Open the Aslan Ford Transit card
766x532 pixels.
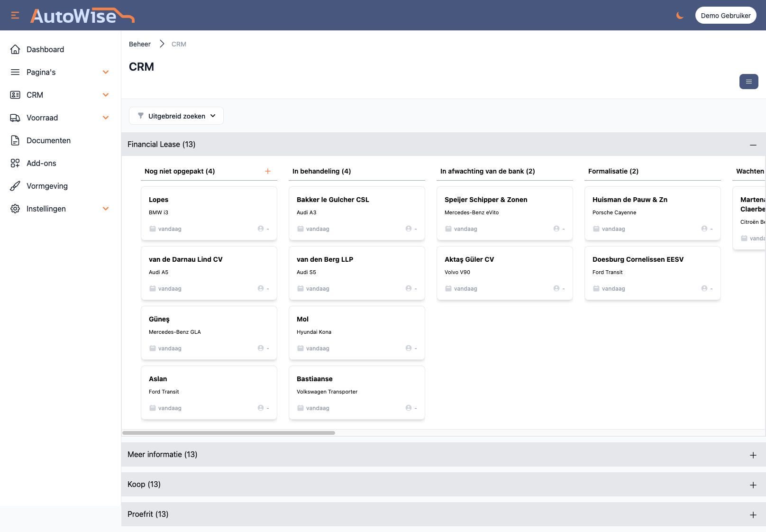(209, 393)
